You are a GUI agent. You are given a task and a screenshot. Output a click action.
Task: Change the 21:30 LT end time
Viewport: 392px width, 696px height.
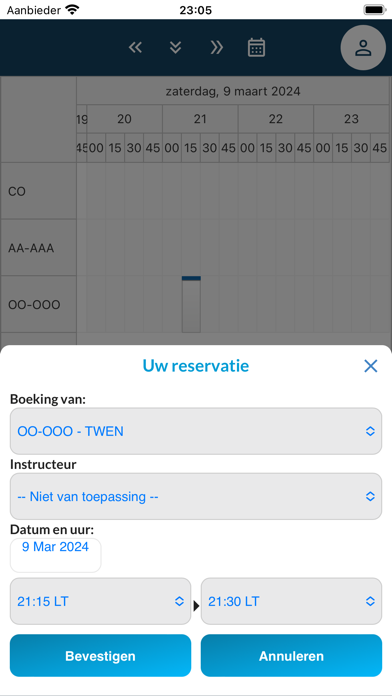pyautogui.click(x=291, y=601)
